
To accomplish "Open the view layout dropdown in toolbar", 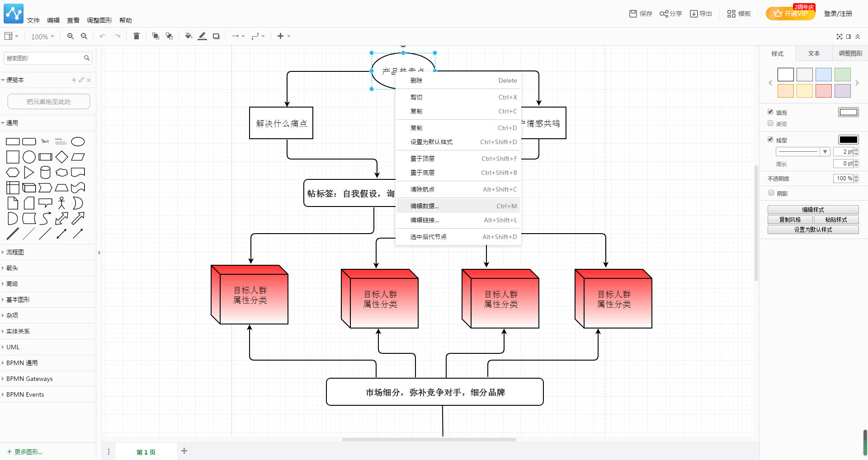I will point(11,36).
